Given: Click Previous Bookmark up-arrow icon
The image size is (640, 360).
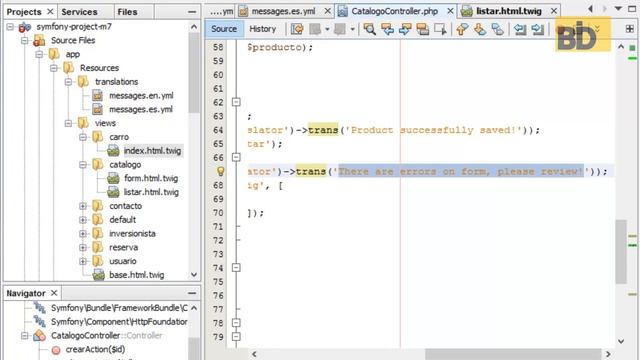Looking at the screenshot, I should [x=462, y=29].
